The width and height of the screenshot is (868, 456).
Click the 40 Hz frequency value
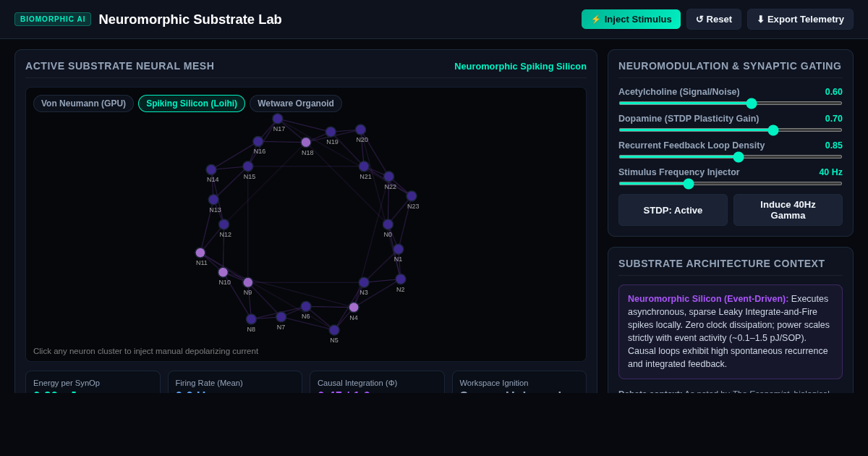click(830, 172)
